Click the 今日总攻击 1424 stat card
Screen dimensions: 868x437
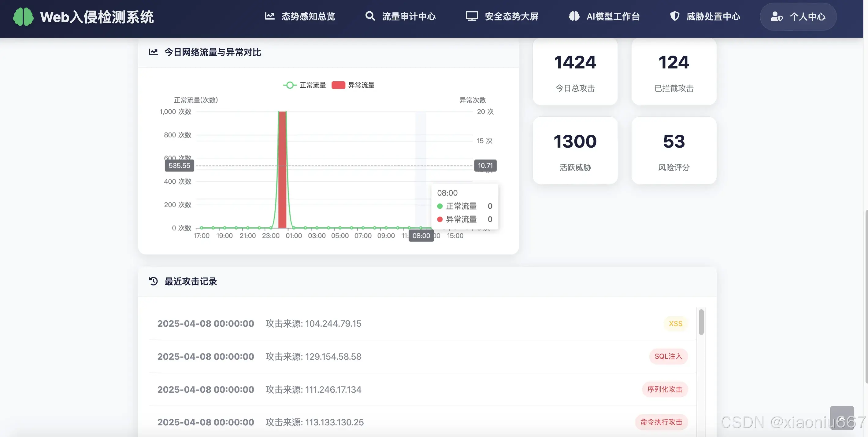coord(575,72)
